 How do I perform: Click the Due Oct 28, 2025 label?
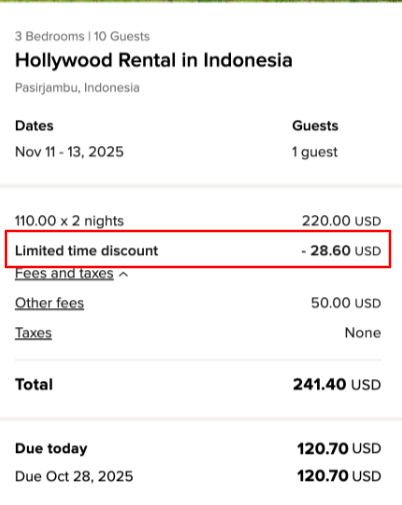click(x=74, y=476)
